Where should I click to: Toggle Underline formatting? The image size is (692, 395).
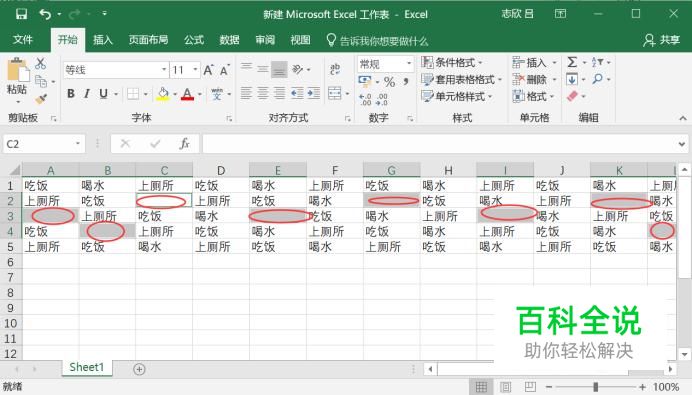(x=103, y=94)
